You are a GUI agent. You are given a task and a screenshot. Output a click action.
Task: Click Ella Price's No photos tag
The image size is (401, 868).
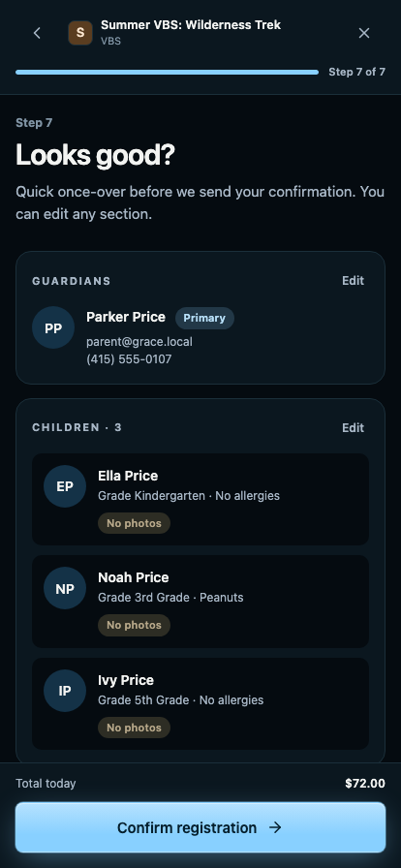(134, 523)
